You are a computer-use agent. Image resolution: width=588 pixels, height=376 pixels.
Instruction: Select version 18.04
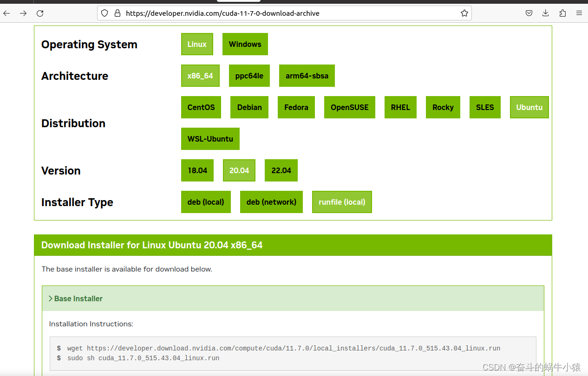pyautogui.click(x=197, y=170)
